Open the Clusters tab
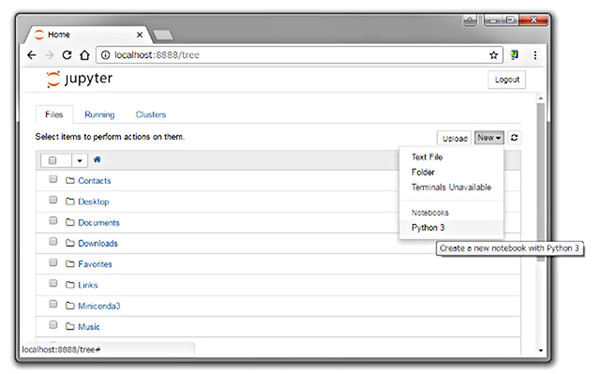 tap(151, 114)
